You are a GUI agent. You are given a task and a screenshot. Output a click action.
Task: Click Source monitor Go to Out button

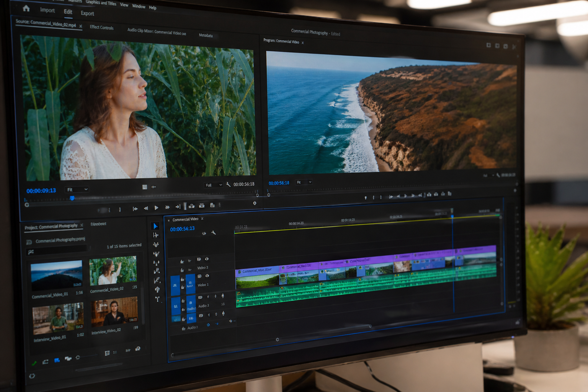tap(178, 207)
